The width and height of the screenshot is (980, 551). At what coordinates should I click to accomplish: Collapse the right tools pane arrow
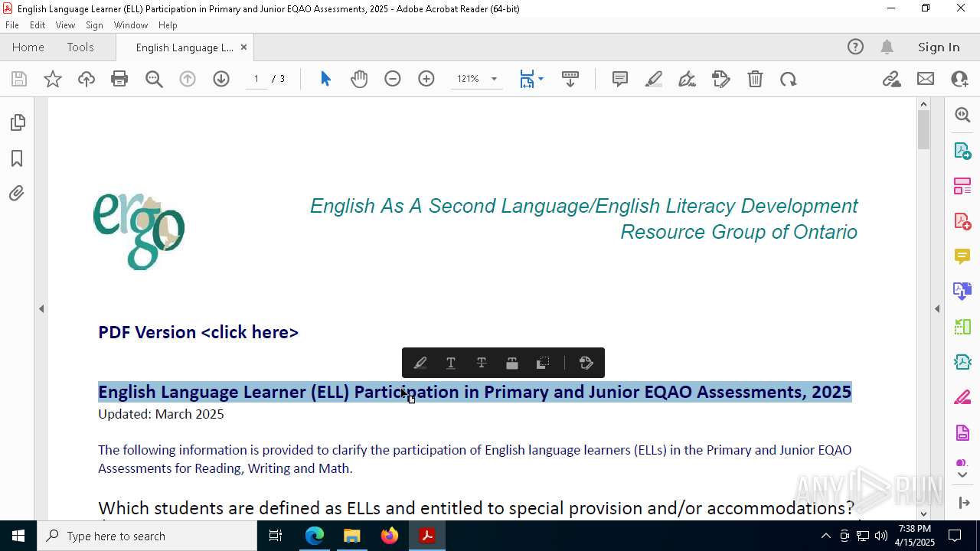(937, 309)
